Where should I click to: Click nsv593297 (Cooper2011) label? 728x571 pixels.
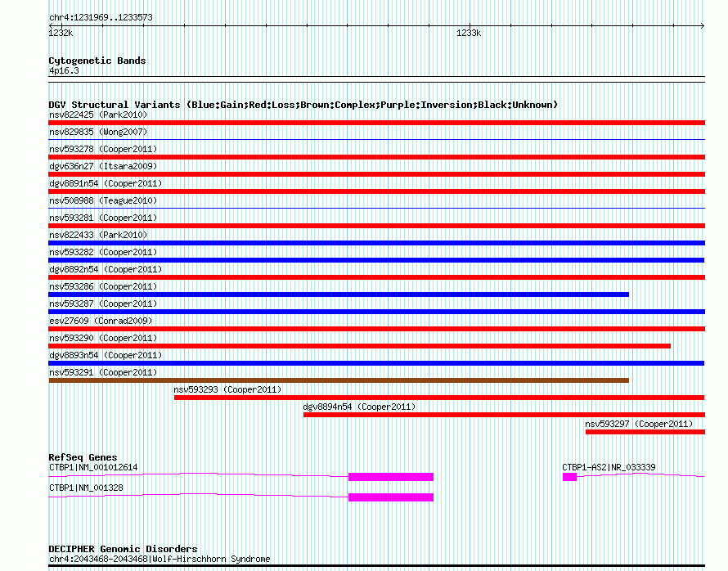point(639,424)
